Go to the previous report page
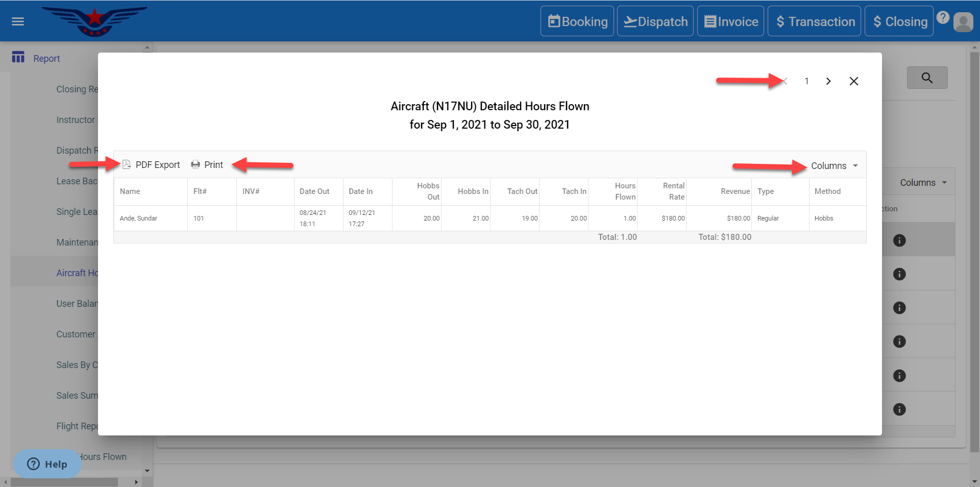Screen dimensions: 980x487 pyautogui.click(x=786, y=81)
